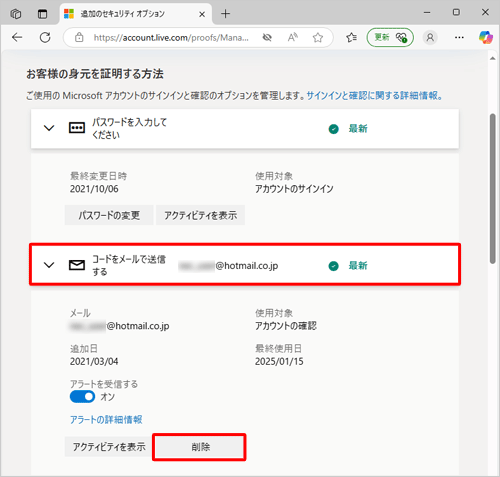Click the tracking prevention eye icon
The height and width of the screenshot is (477, 500).
[267, 37]
